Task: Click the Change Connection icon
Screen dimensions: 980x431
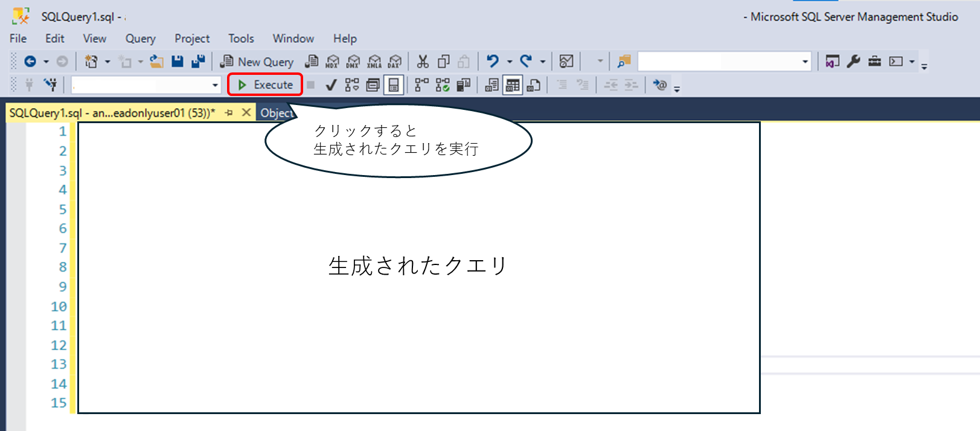Action: tap(51, 85)
